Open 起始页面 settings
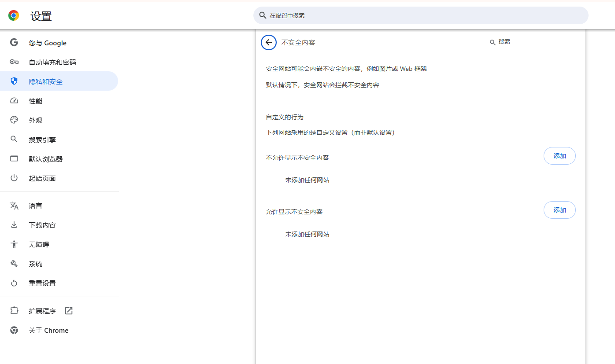Screen dimensions: 615x364 (x=59, y=178)
